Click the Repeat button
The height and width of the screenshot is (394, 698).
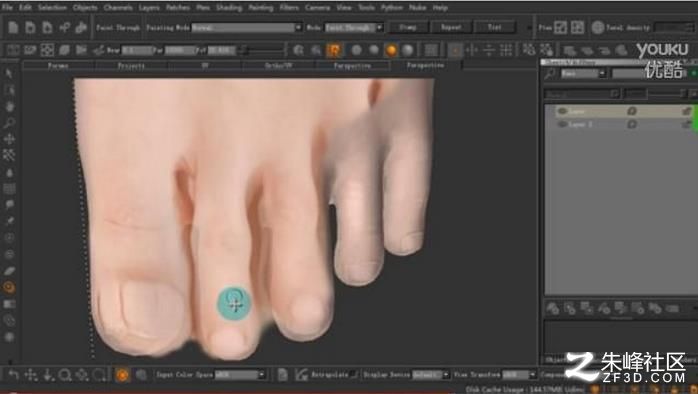[451, 28]
